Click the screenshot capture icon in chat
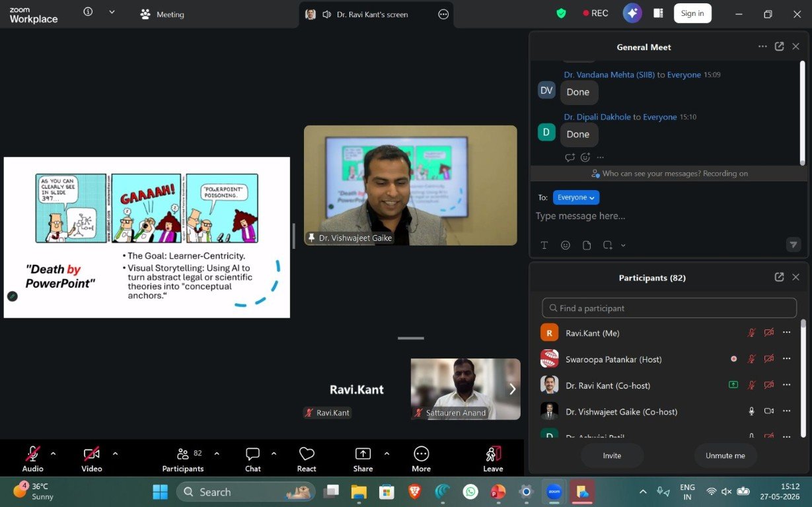Image resolution: width=812 pixels, height=507 pixels. tap(607, 245)
